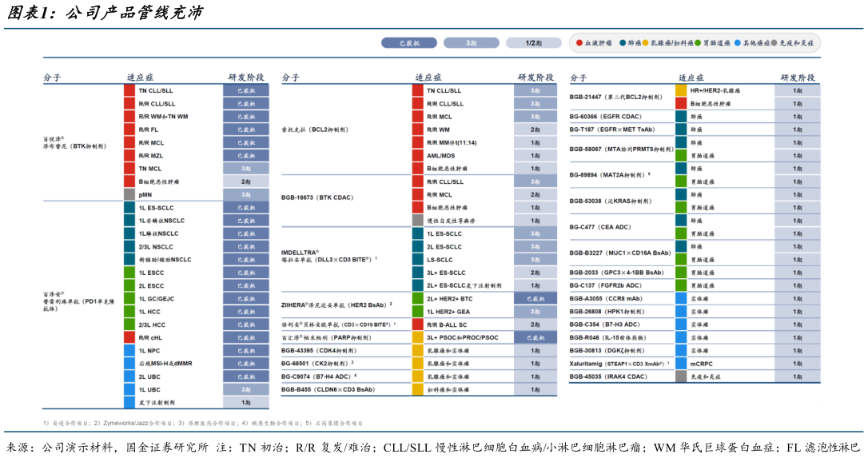Viewport: 868px width, 458px height.
Task: Click the yellow swatch beside 3L+ PSOC和PROC/PSOC
Action: 417,337
